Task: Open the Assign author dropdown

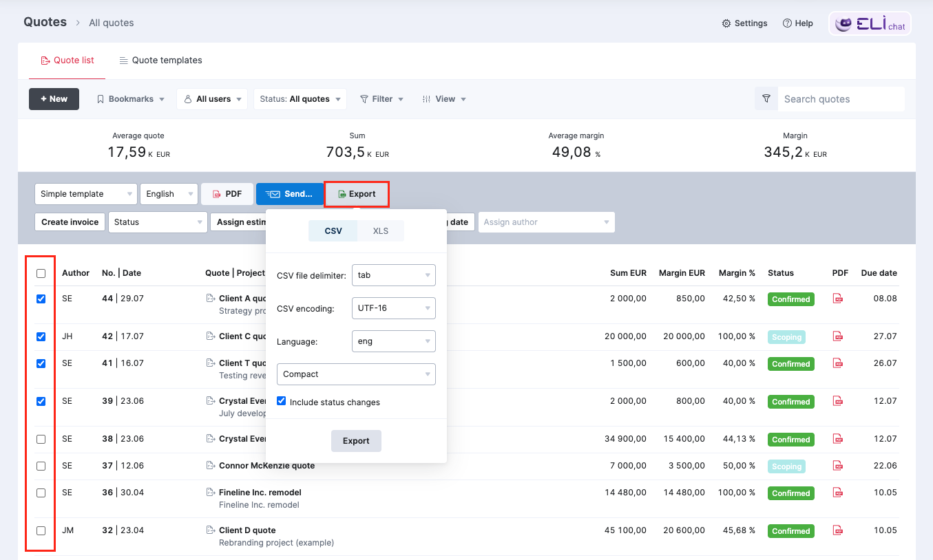Action: 546,222
